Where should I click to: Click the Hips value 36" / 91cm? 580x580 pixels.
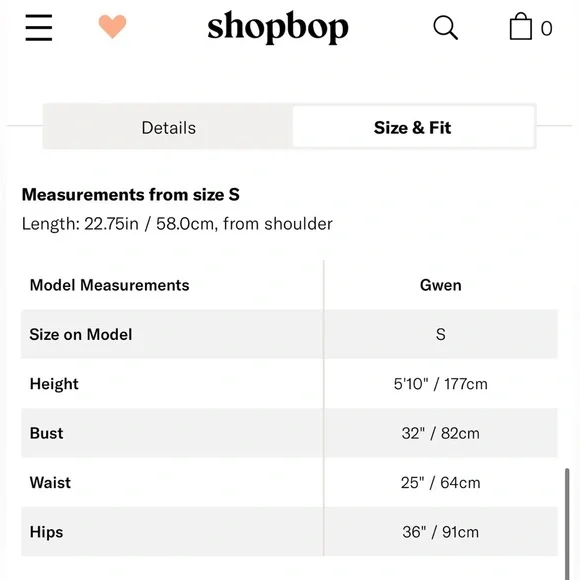(441, 532)
